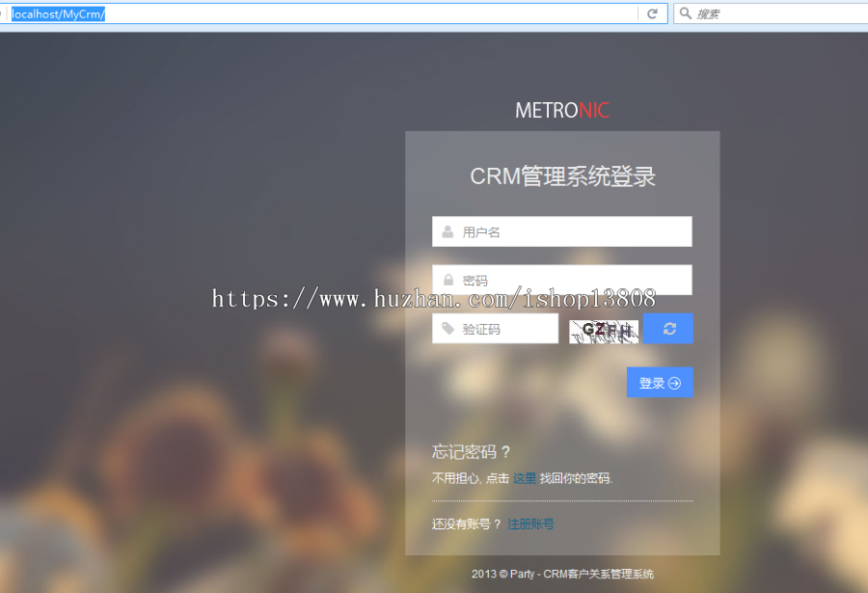Click the browser page reload icon
868x593 pixels.
tap(655, 13)
